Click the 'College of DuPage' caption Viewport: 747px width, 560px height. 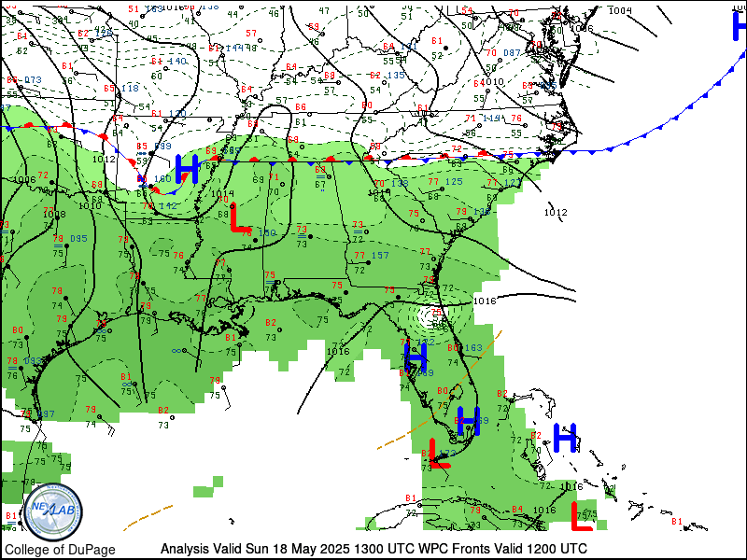pos(60,550)
